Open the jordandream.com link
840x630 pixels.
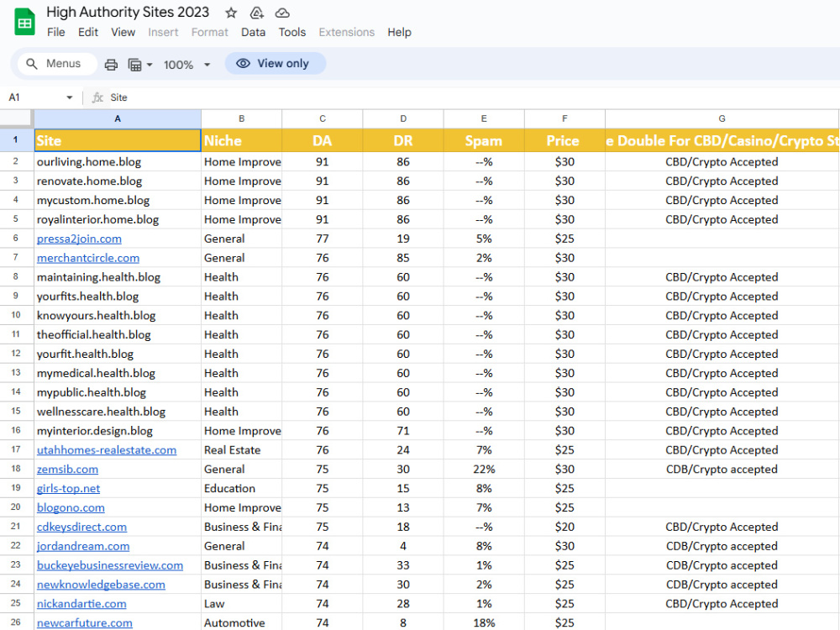[x=83, y=547]
